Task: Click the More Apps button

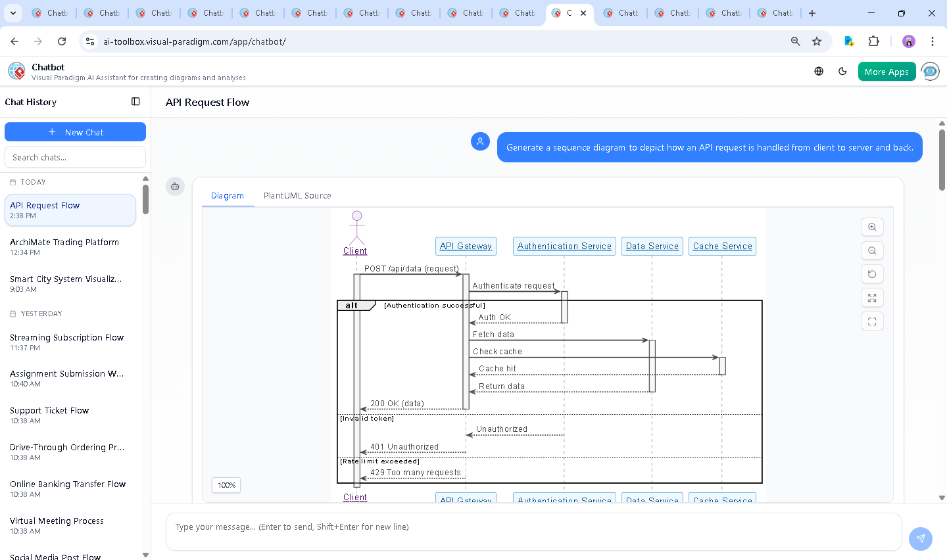Action: coord(886,72)
